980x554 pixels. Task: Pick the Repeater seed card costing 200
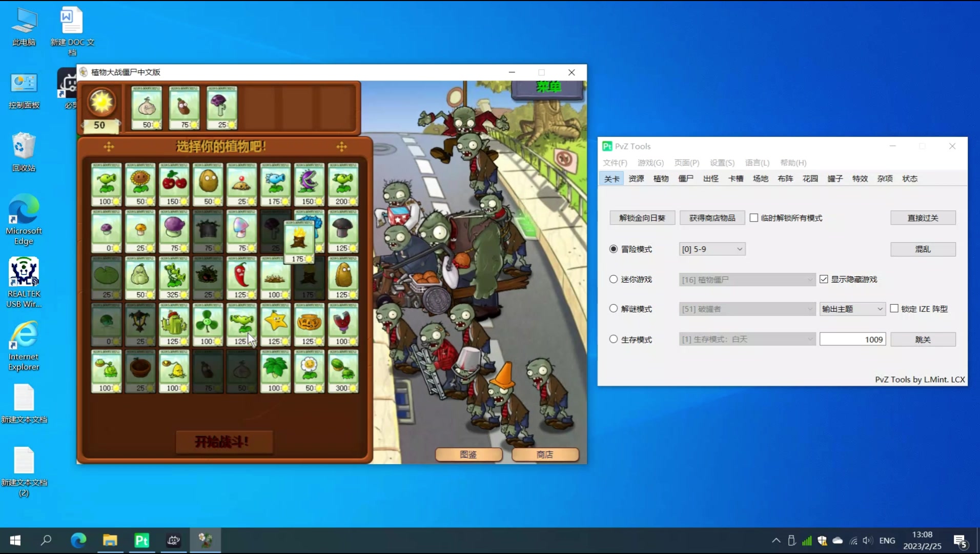tap(343, 185)
